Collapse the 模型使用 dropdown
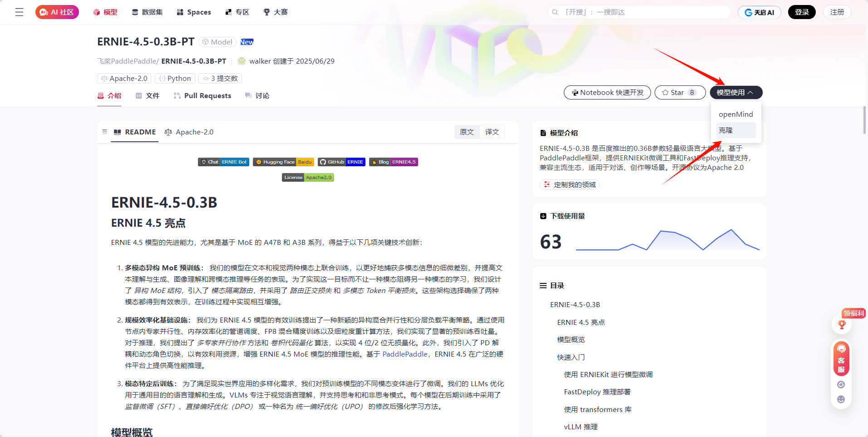 (736, 92)
